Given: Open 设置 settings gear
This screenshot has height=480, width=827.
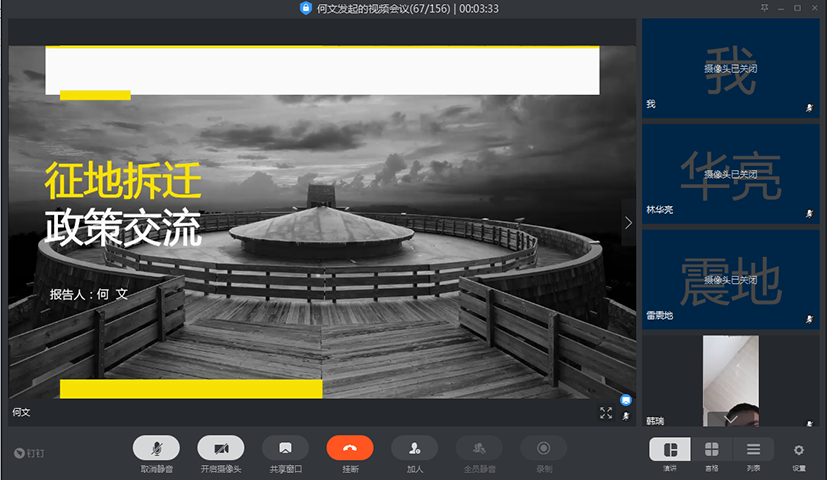Looking at the screenshot, I should tap(798, 450).
